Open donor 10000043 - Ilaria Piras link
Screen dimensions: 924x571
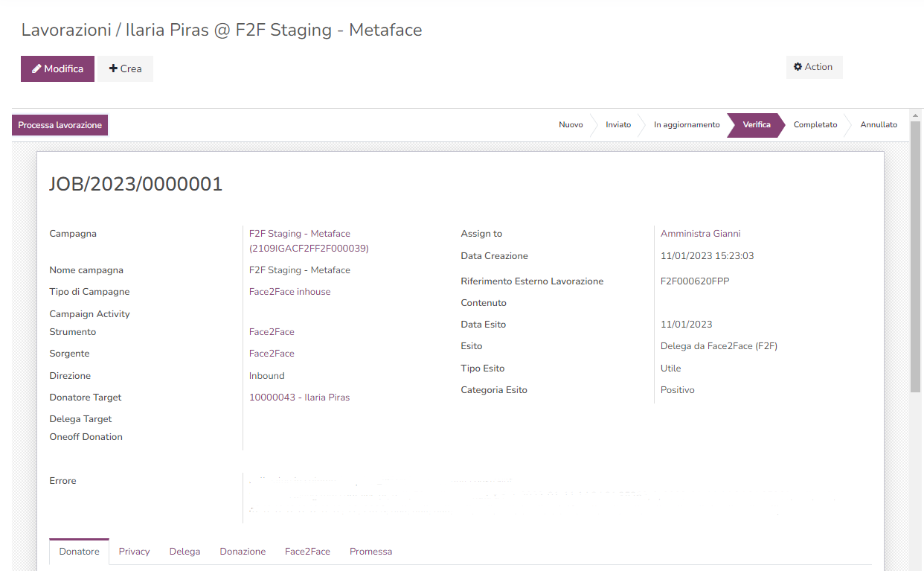pyautogui.click(x=299, y=398)
